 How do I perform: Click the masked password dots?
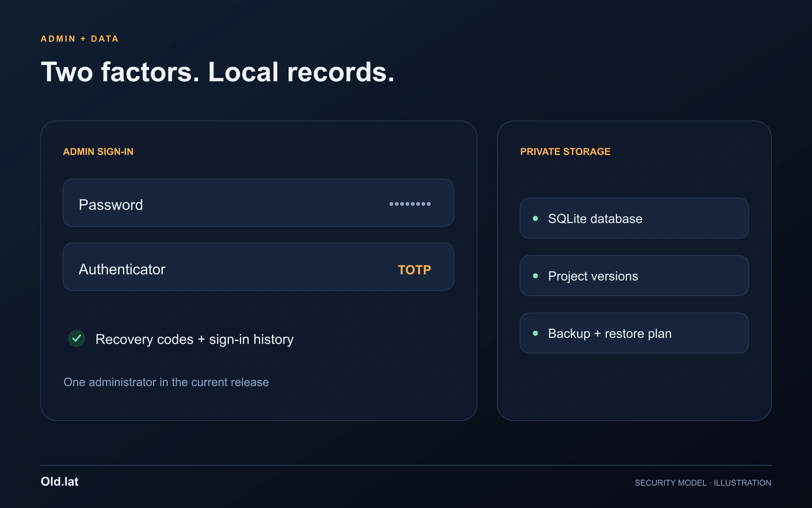[410, 204]
